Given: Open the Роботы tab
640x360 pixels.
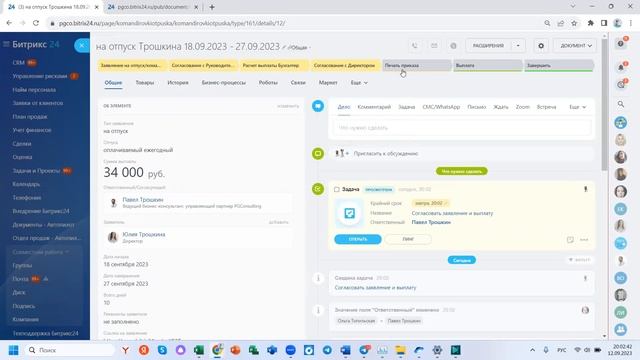Looking at the screenshot, I should pos(268,82).
